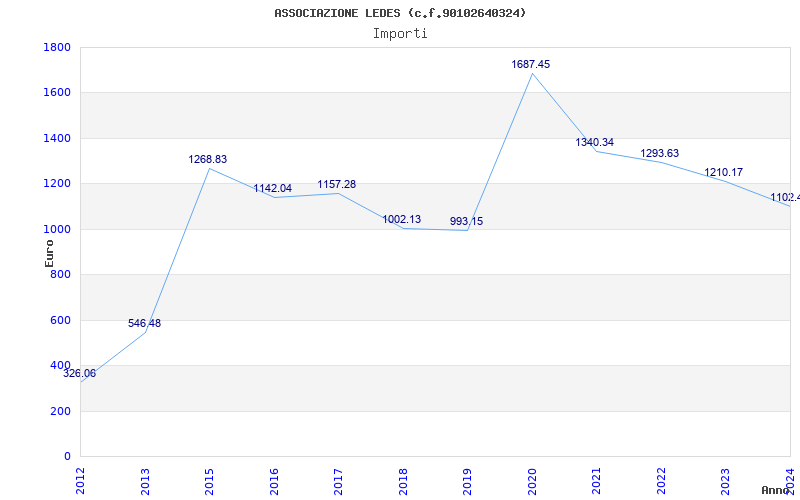This screenshot has width=800, height=500.
Task: Click the 1142.04 data label
Action: (x=272, y=188)
